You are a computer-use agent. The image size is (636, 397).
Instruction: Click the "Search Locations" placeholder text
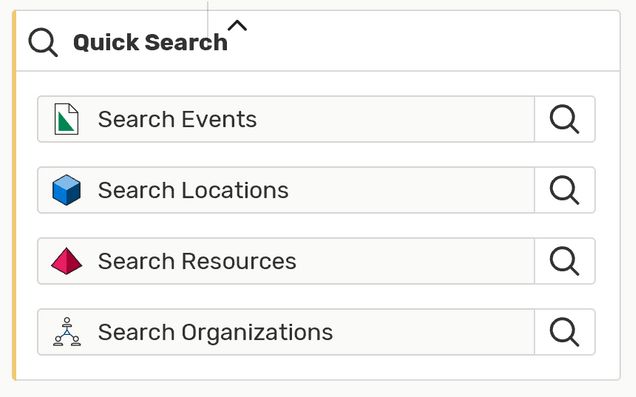193,190
